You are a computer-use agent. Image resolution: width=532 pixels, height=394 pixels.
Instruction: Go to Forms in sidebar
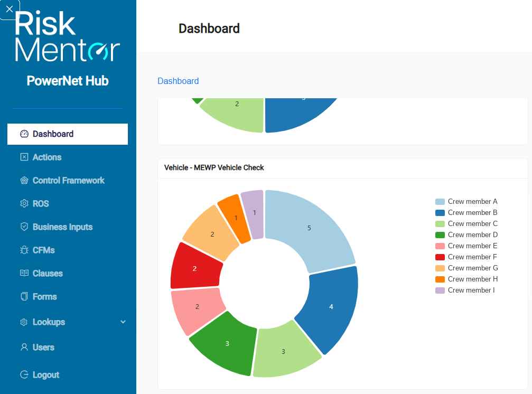pos(44,296)
